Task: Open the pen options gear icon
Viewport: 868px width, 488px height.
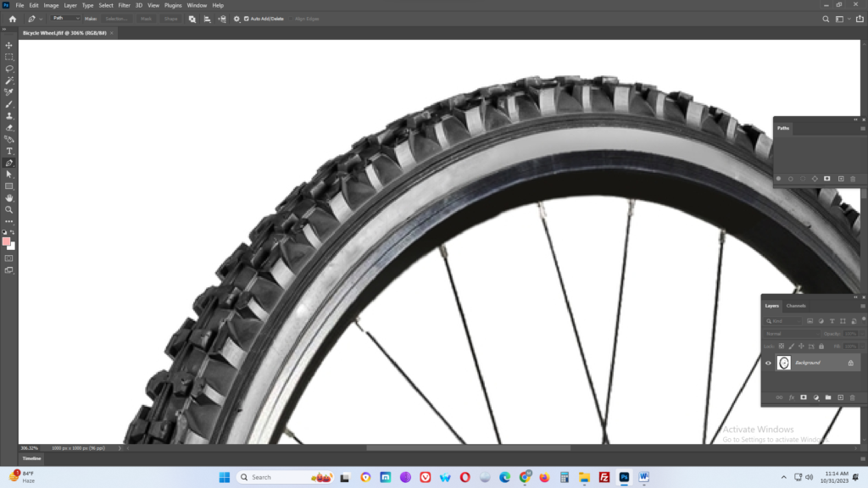Action: (237, 19)
